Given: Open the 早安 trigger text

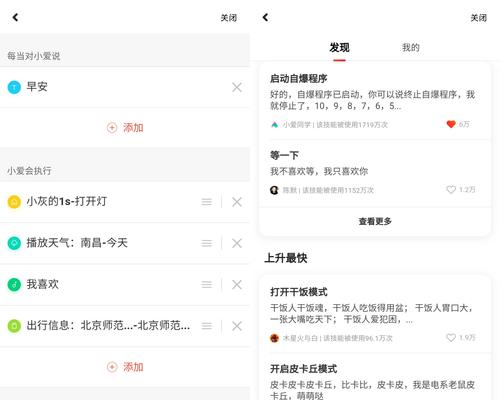Looking at the screenshot, I should (37, 87).
